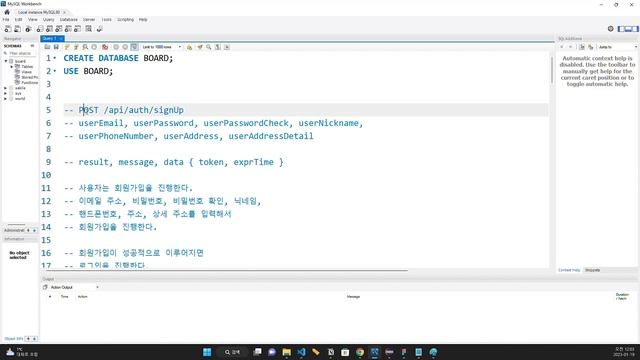Viewport: 640px width, 360px height.
Task: Search table data toolbar icon
Action: click(89, 29)
